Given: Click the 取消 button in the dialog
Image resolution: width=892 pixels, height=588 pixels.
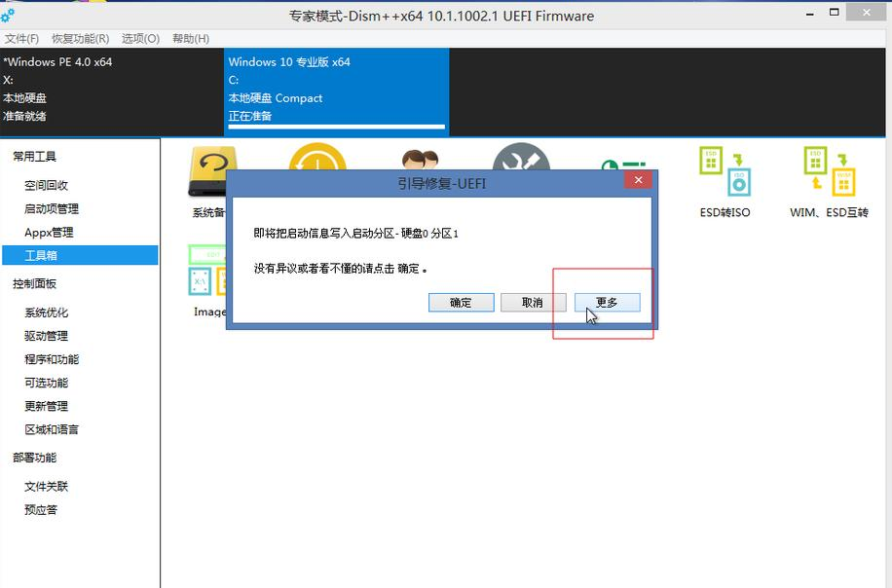Looking at the screenshot, I should click(533, 303).
